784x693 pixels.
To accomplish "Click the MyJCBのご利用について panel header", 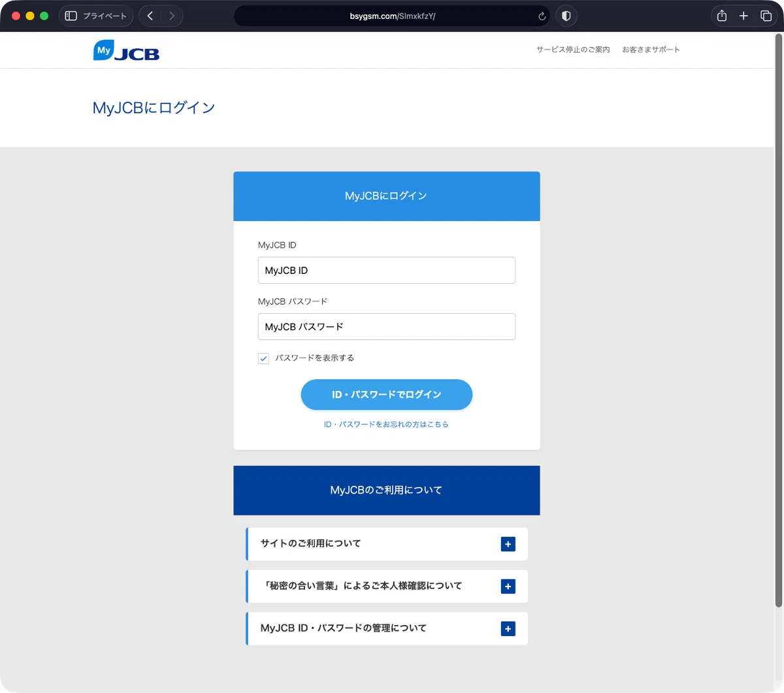I will pyautogui.click(x=387, y=490).
